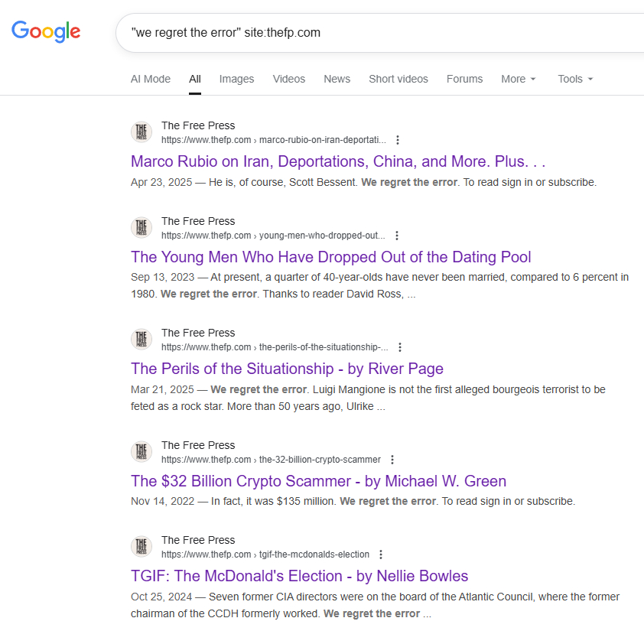Open "The $32 Billion Crypto Scammer" result

tap(318, 481)
